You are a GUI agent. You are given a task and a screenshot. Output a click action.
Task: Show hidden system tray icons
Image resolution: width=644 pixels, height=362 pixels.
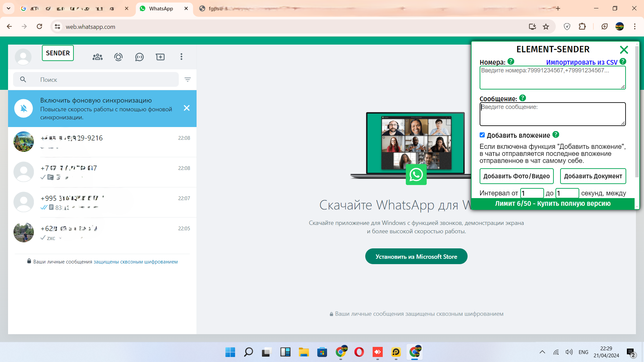point(542,352)
